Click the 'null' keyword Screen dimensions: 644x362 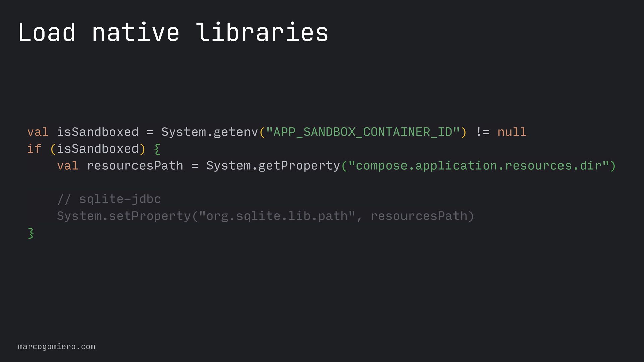point(512,132)
